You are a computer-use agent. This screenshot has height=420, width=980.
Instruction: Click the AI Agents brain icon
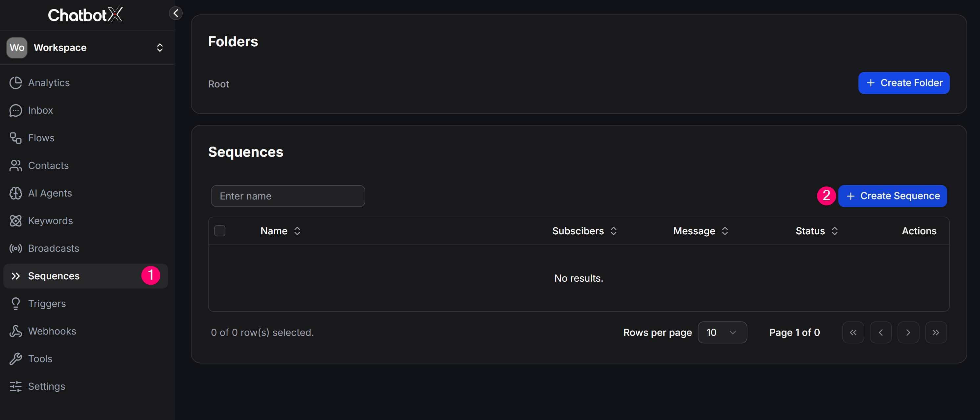point(15,193)
